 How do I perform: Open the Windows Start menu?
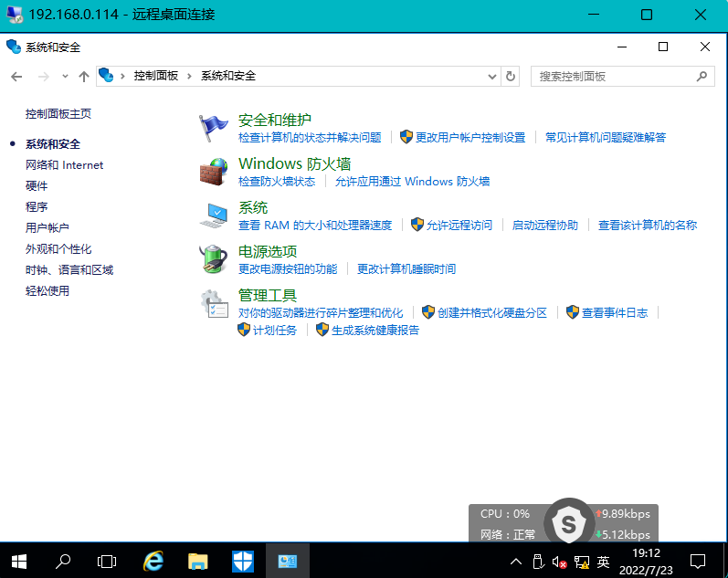[18, 562]
